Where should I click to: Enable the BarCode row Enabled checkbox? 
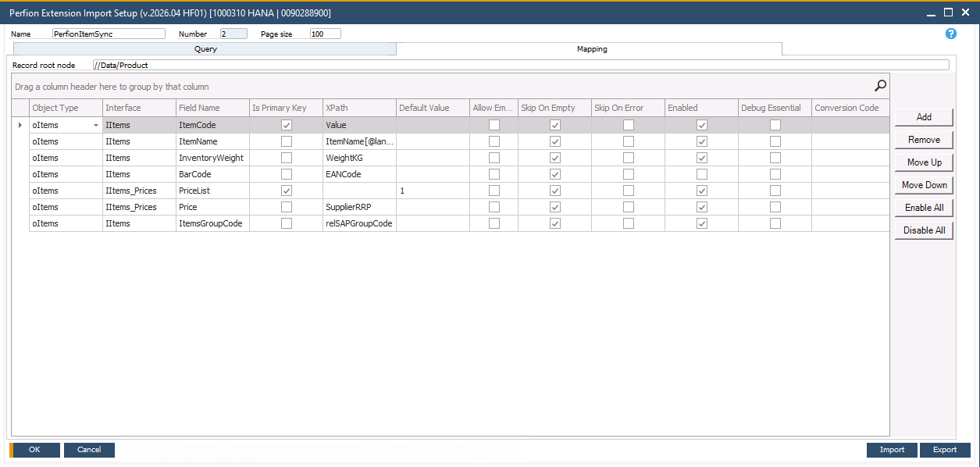click(x=702, y=174)
